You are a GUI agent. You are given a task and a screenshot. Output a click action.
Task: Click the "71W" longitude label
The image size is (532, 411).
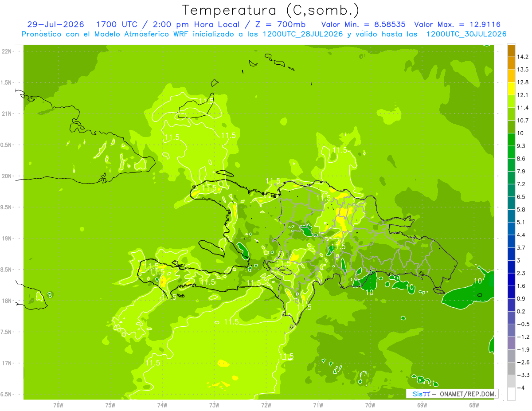318,405
